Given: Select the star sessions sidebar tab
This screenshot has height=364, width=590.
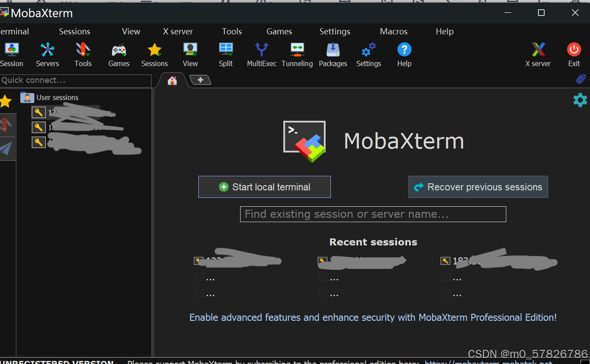Looking at the screenshot, I should (x=5, y=101).
